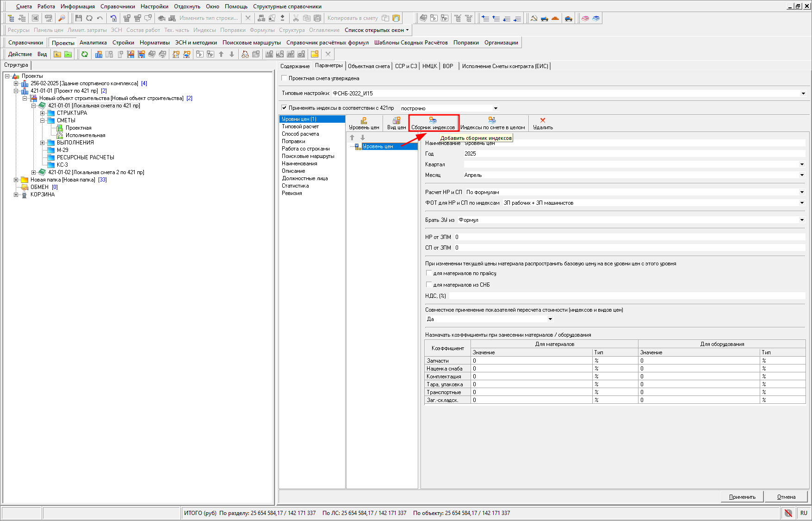Select 'Типовой расчет' in the parameters list
The height and width of the screenshot is (521, 812).
click(x=300, y=126)
